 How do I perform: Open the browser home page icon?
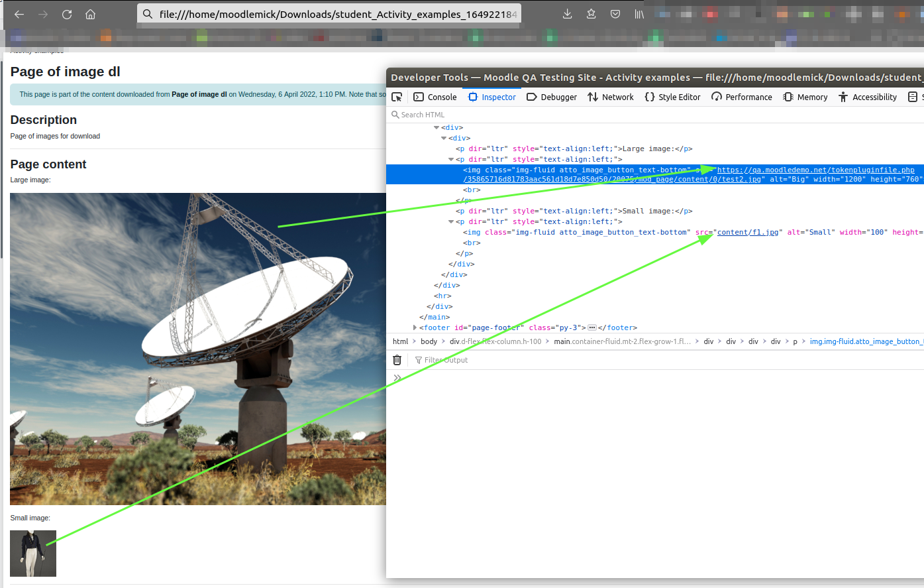pos(91,14)
